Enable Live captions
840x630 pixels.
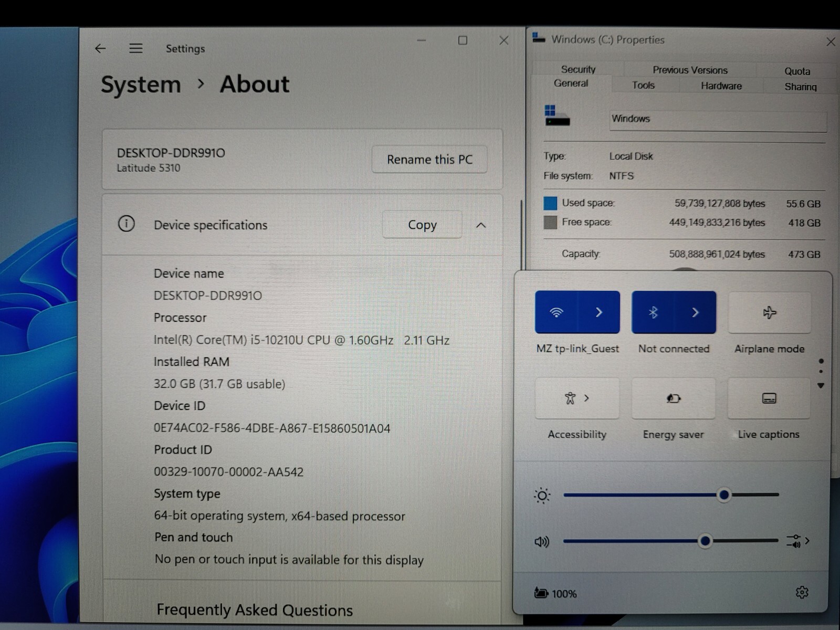click(x=769, y=398)
